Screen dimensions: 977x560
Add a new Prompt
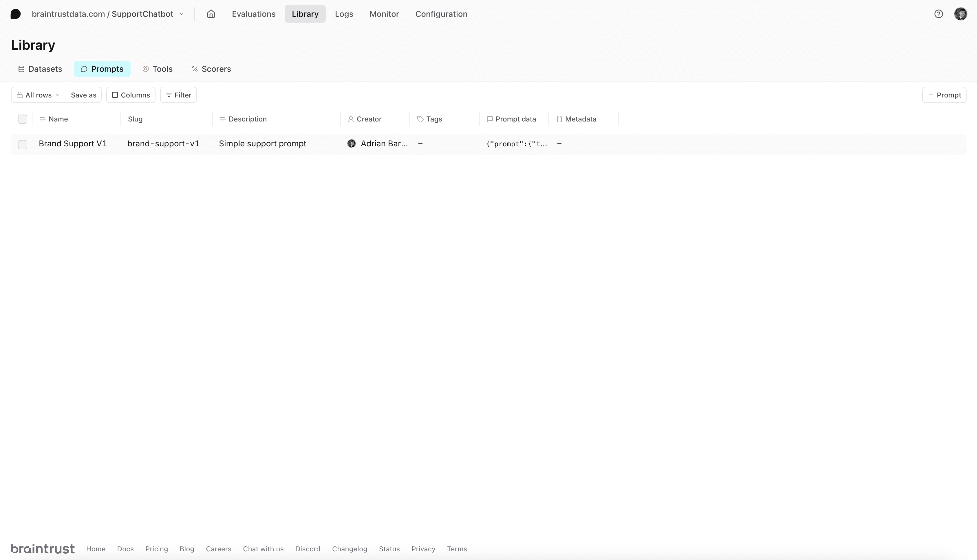[x=944, y=95]
